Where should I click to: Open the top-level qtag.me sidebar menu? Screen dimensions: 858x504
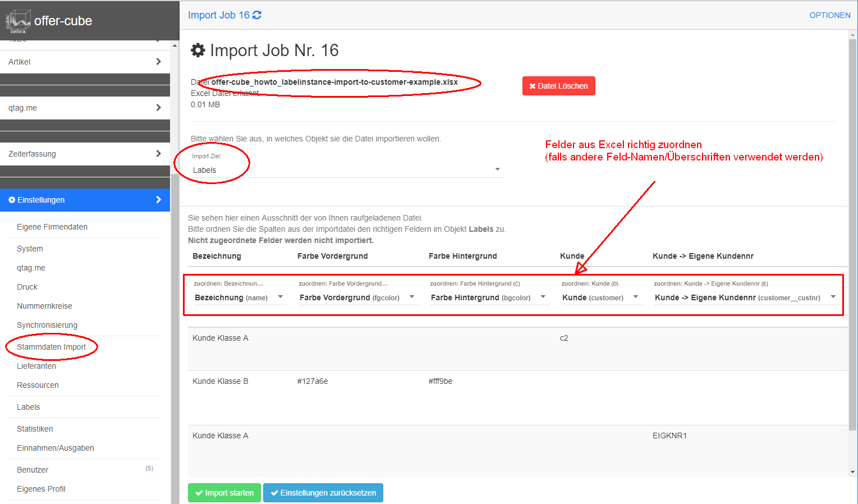pos(85,108)
